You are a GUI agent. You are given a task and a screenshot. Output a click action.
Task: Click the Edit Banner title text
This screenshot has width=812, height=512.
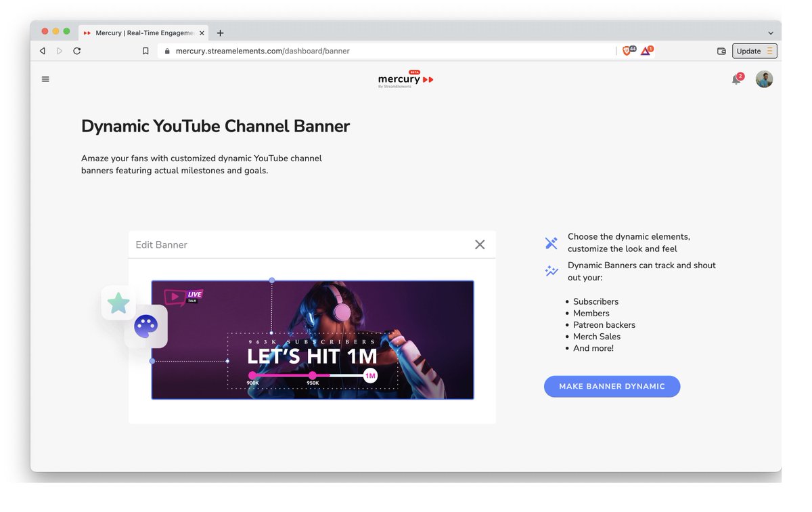tap(161, 244)
